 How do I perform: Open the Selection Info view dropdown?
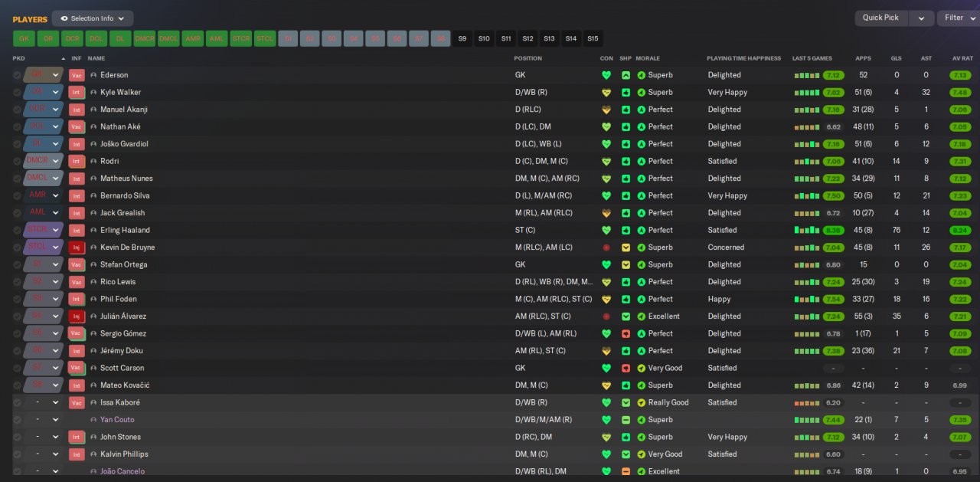click(93, 18)
